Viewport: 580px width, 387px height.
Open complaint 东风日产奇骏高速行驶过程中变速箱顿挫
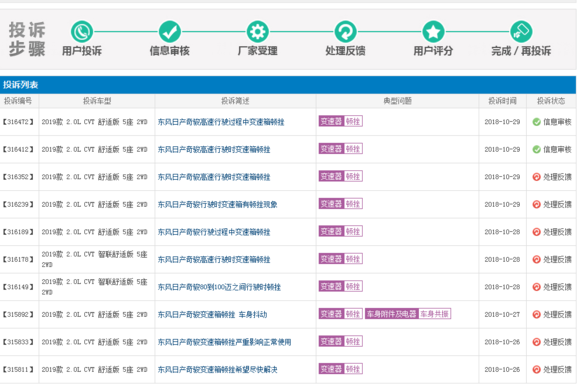point(221,122)
